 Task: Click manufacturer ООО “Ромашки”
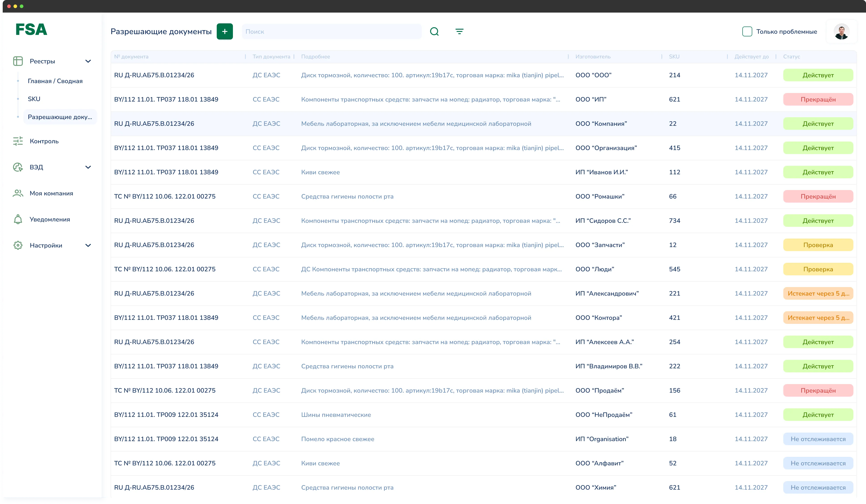600,196
